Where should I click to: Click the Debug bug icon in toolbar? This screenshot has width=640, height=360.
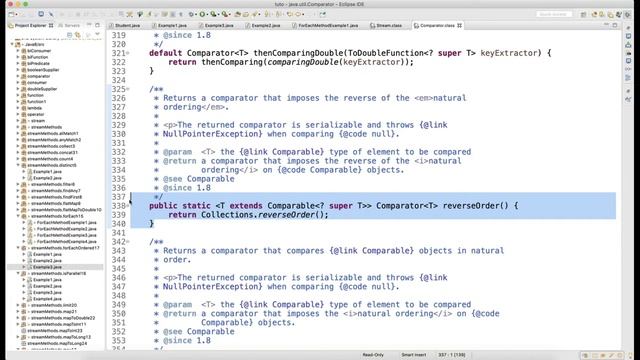tap(191, 14)
